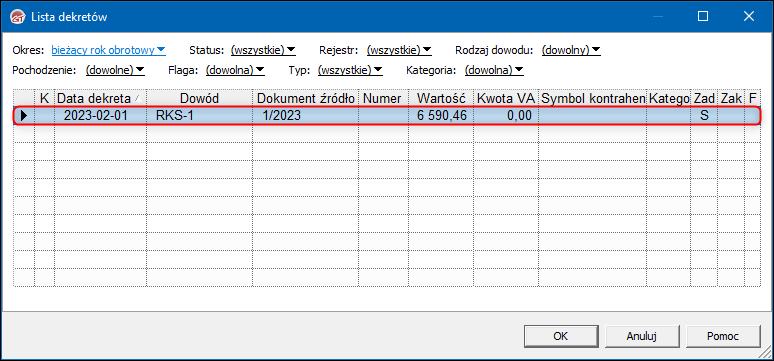Click the OK button
774x361 pixels.
[x=561, y=336]
